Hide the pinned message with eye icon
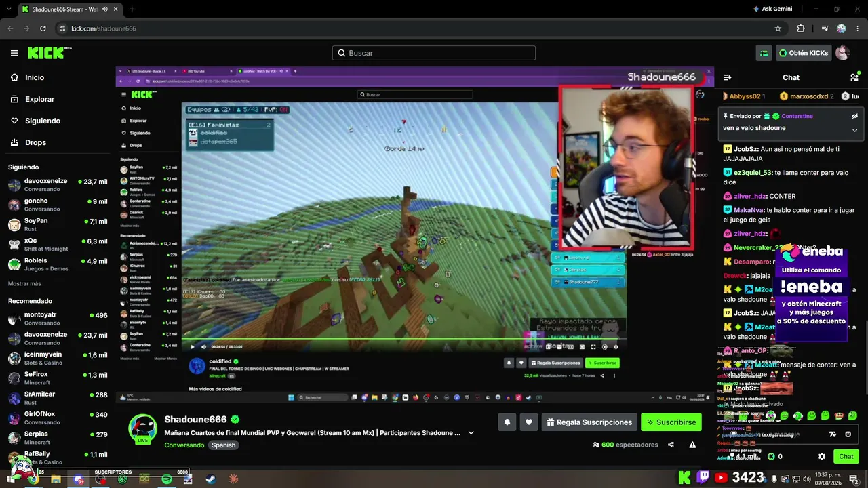 855,116
